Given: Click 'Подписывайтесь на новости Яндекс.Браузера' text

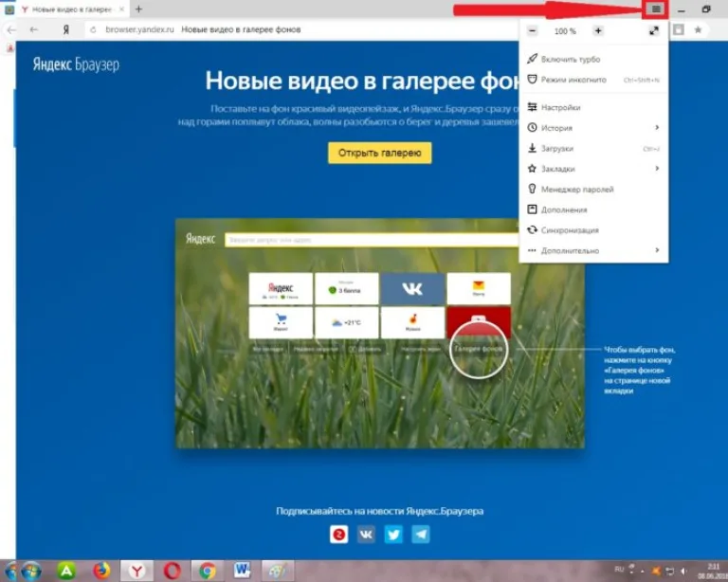Looking at the screenshot, I should [x=380, y=511].
